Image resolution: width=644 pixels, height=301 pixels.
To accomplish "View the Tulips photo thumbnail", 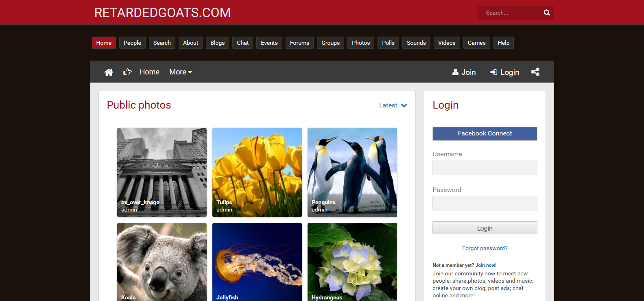I will [x=257, y=172].
